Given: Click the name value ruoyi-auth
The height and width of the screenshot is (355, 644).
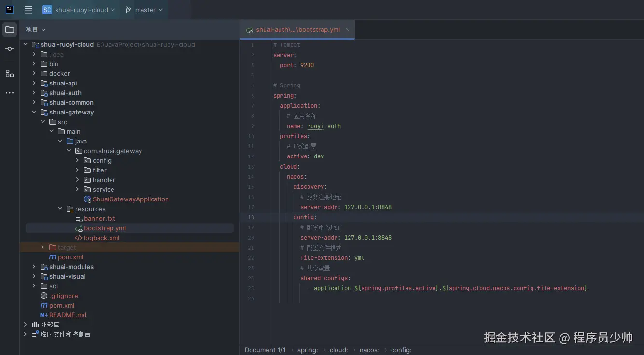Looking at the screenshot, I should click(x=324, y=126).
